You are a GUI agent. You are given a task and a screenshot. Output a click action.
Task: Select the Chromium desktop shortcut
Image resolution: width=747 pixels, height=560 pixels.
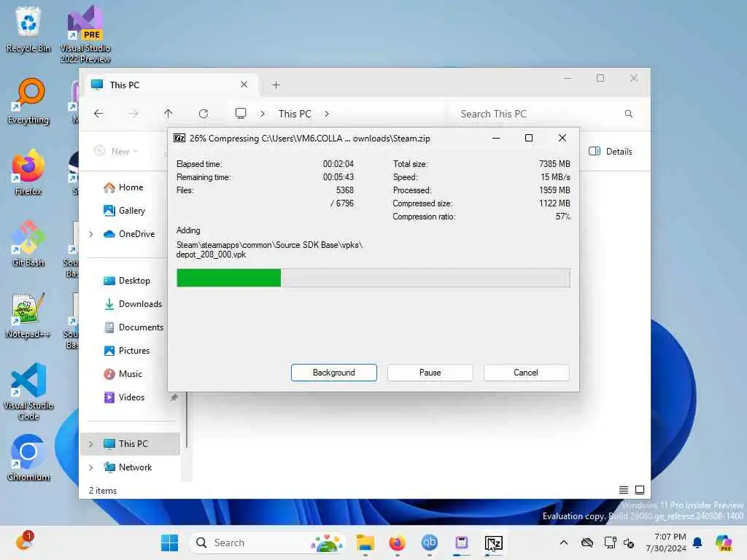tap(28, 458)
